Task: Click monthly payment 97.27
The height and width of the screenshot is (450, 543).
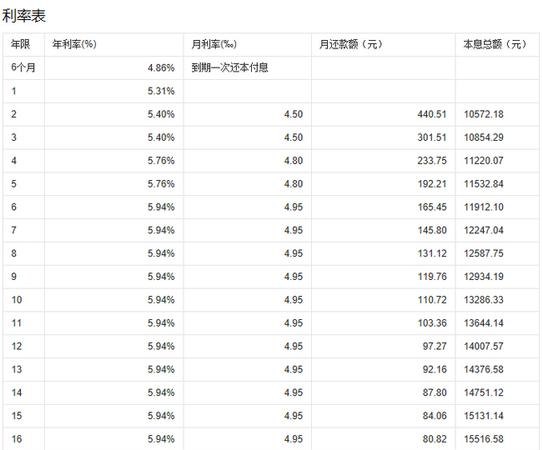Action: pos(435,346)
